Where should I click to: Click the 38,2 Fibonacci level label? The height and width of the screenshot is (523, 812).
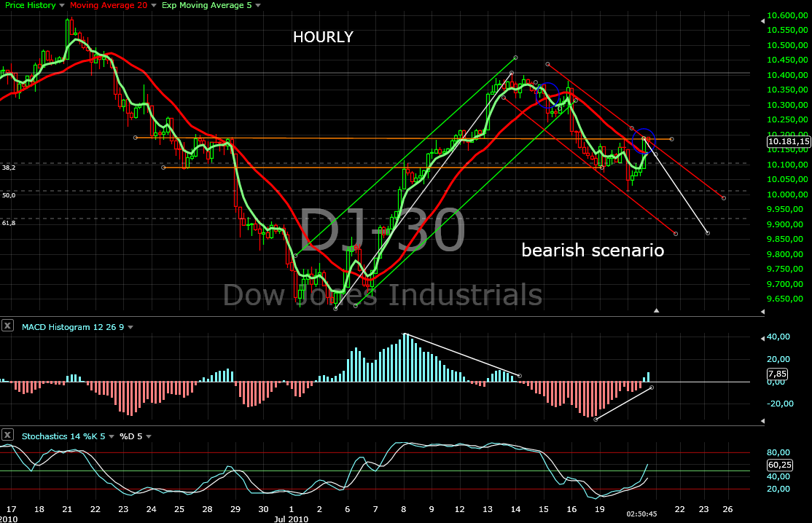(9, 168)
